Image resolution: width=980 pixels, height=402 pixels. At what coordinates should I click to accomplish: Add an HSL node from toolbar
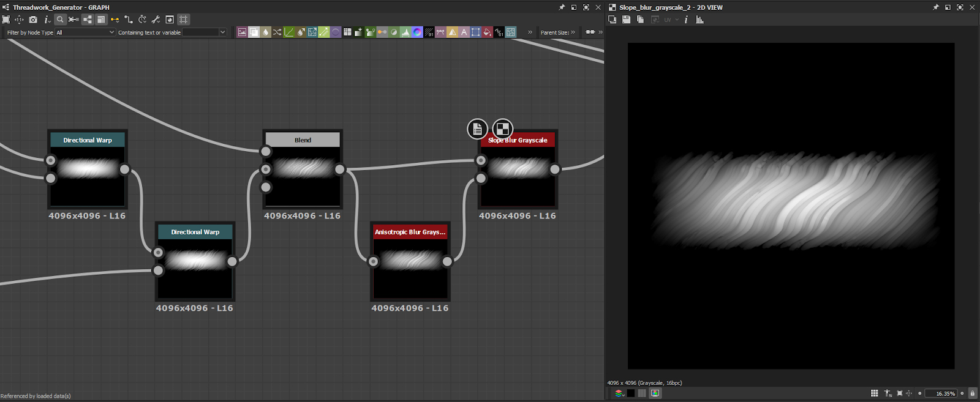(394, 32)
